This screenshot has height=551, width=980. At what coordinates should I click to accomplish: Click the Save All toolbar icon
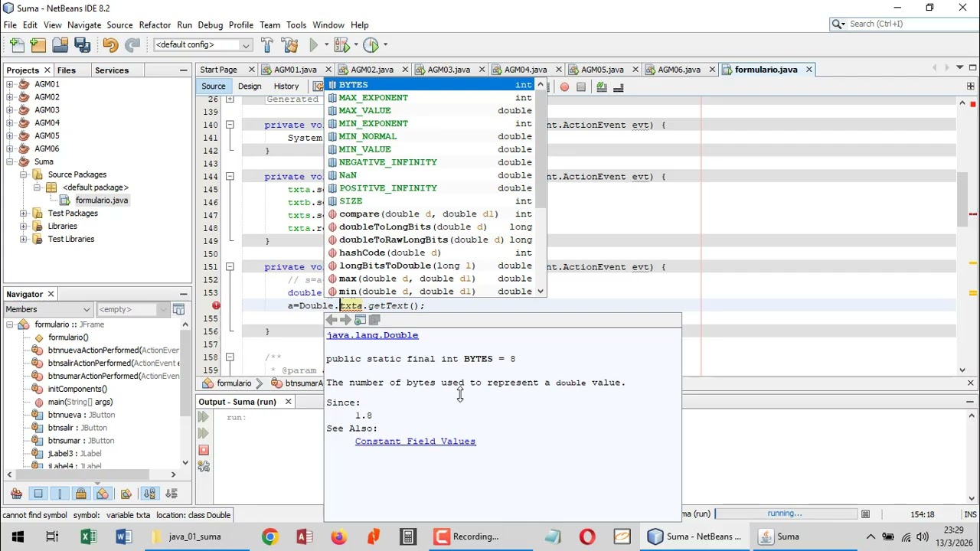click(83, 45)
